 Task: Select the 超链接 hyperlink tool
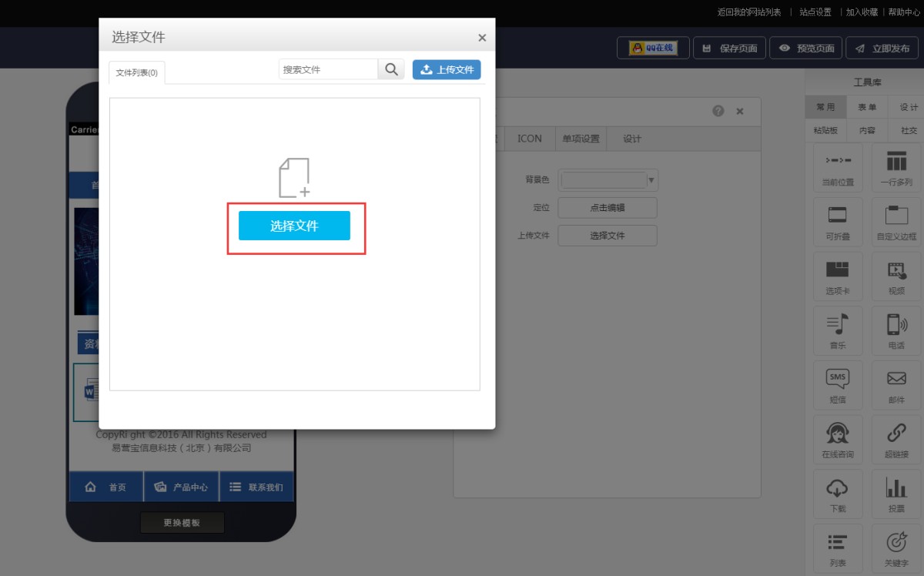tap(896, 439)
